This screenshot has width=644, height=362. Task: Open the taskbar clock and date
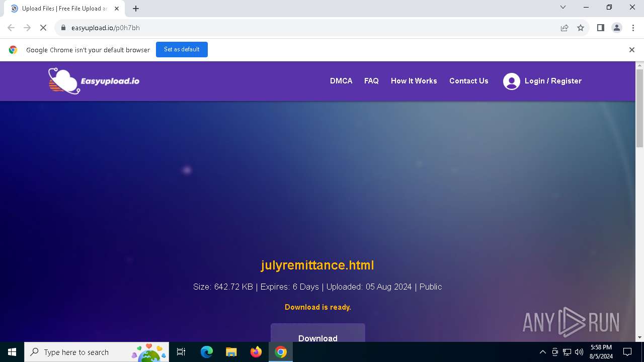(x=601, y=352)
